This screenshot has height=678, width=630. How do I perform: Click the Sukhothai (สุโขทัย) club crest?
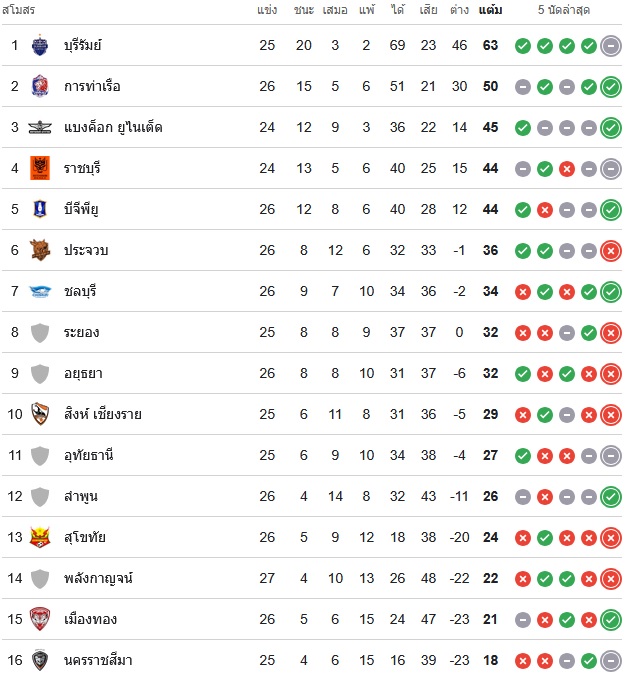coord(40,537)
